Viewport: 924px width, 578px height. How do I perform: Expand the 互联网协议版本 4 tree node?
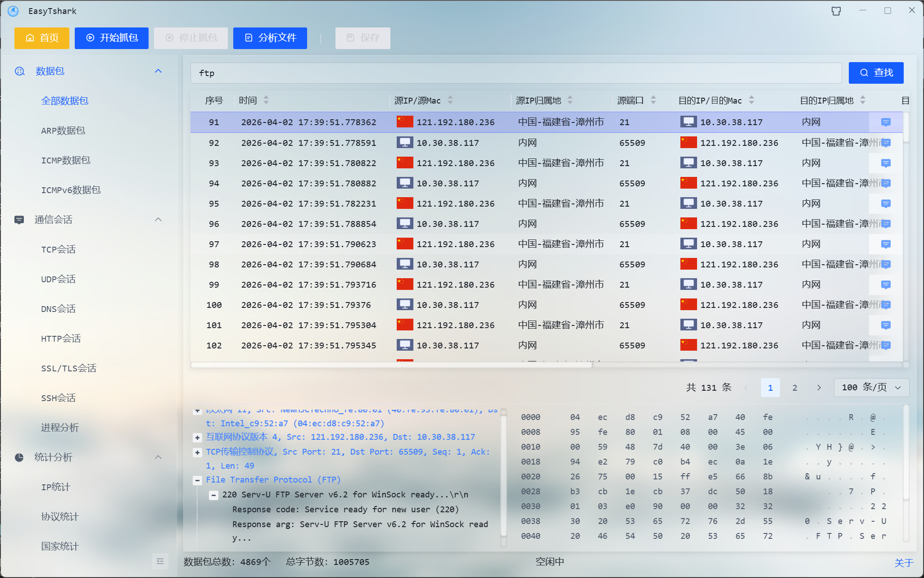[197, 438]
